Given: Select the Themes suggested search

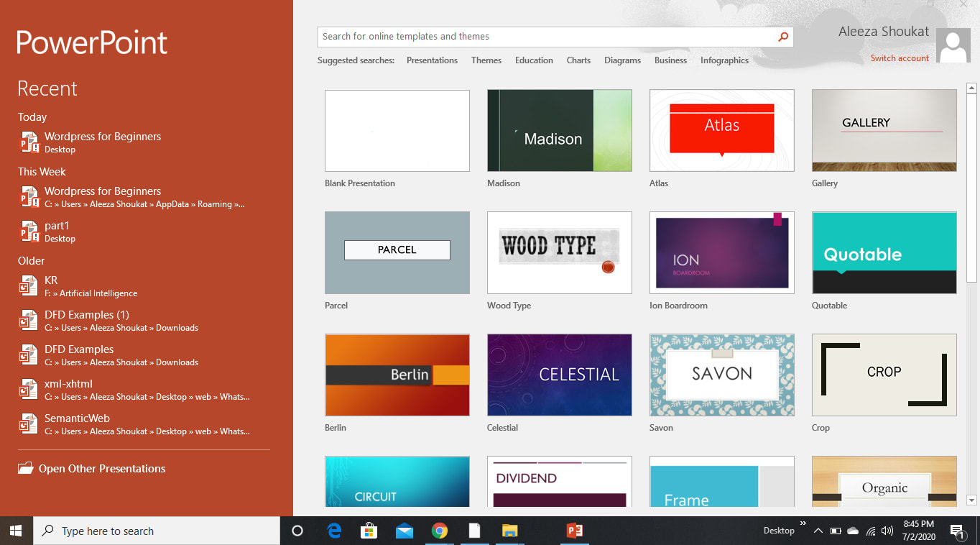Looking at the screenshot, I should pos(486,60).
